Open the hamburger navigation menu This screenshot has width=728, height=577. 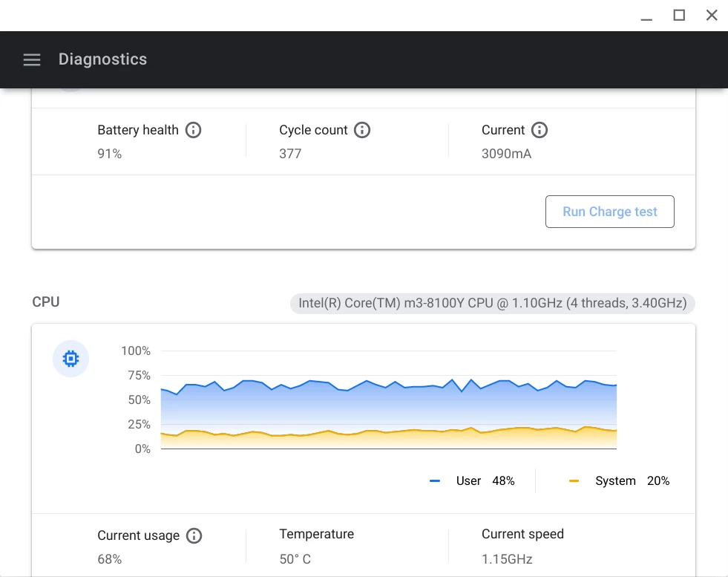(x=32, y=59)
